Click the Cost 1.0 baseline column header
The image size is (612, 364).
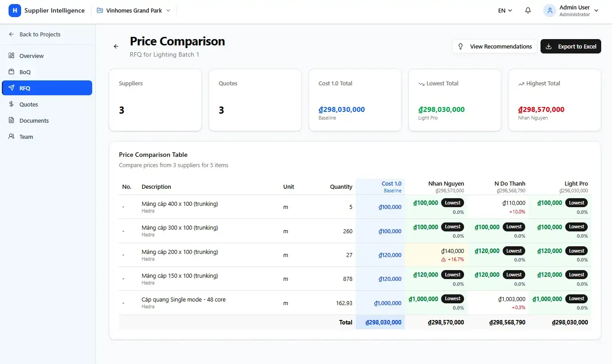(391, 186)
